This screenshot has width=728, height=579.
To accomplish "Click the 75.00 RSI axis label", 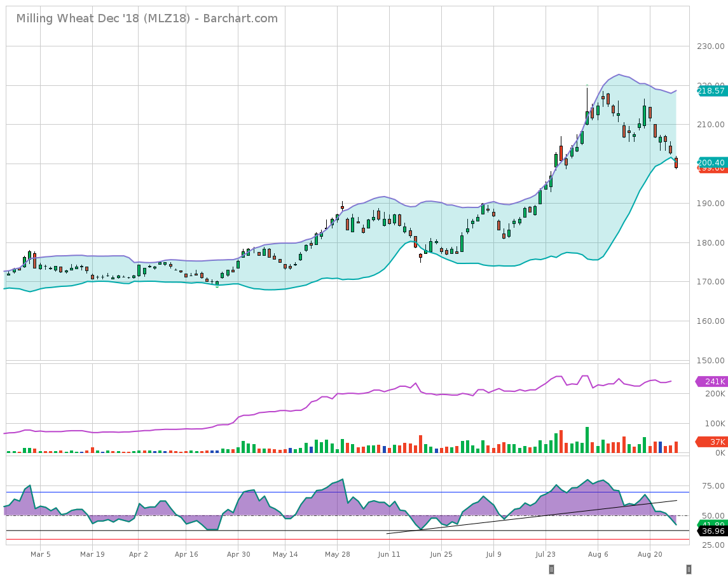I will [x=713, y=486].
